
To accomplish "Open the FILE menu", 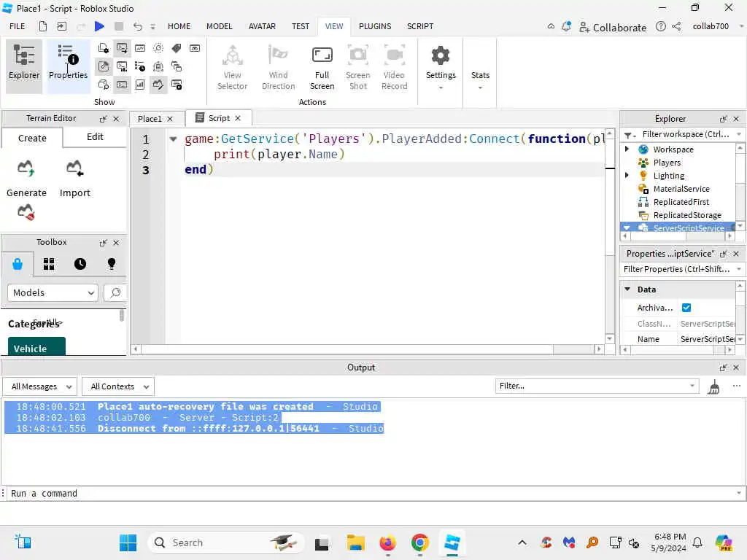I will pyautogui.click(x=18, y=26).
